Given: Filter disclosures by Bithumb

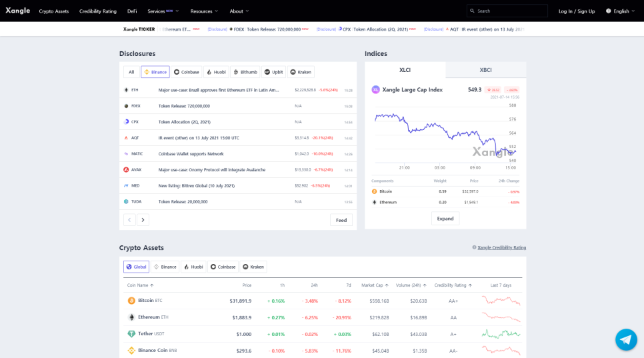Looking at the screenshot, I should coord(245,72).
